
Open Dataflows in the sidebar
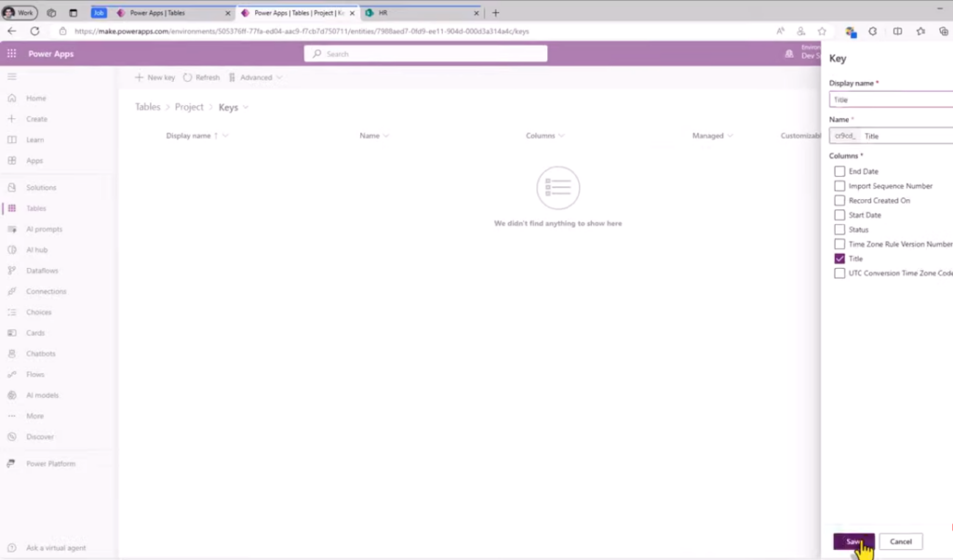[x=42, y=271]
